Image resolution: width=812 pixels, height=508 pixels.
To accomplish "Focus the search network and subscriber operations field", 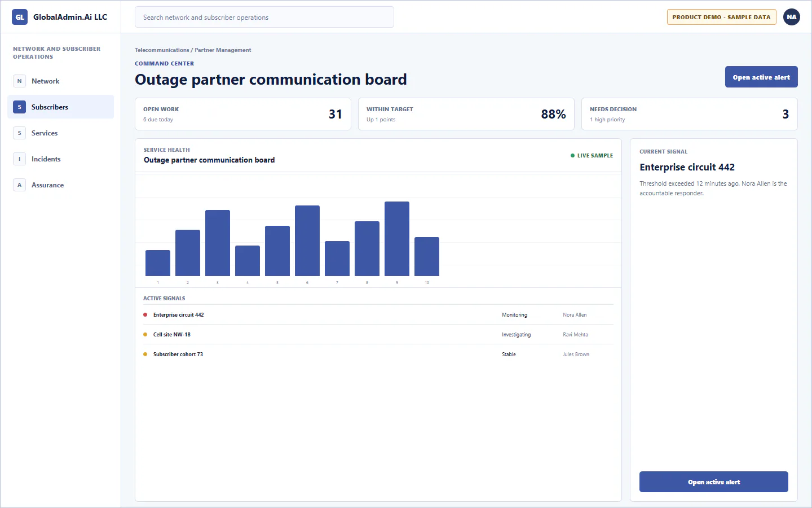I will click(264, 17).
